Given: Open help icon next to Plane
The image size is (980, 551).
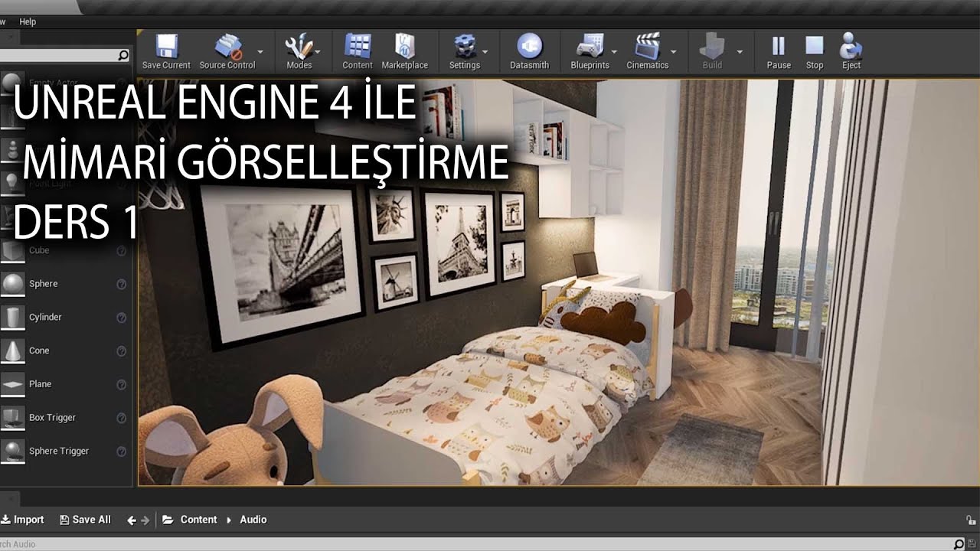Looking at the screenshot, I should (x=121, y=385).
